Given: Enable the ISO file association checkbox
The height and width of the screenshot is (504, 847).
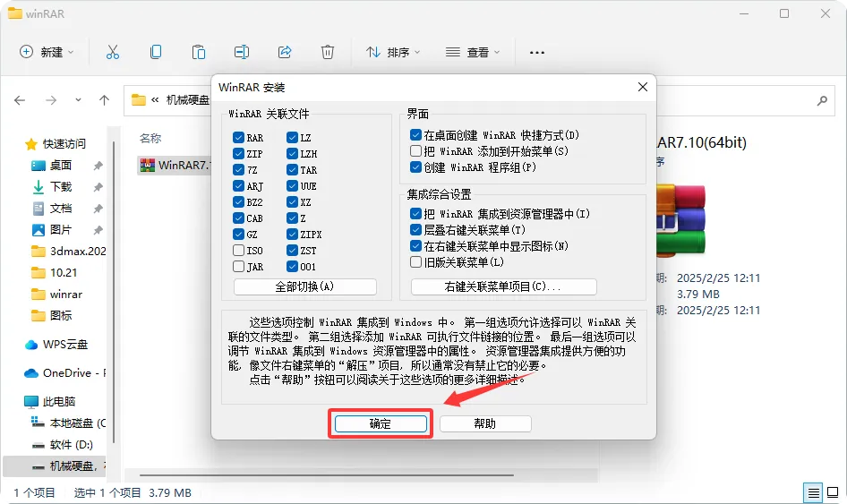Looking at the screenshot, I should pos(238,250).
